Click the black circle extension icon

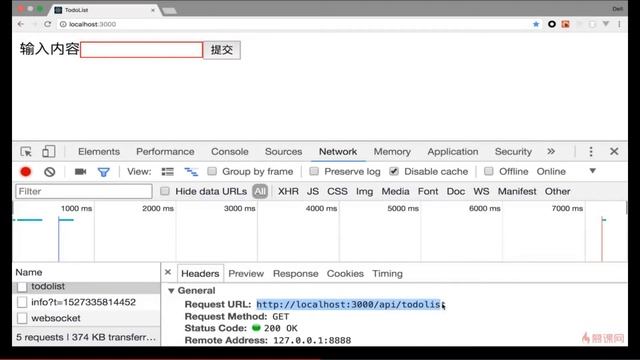click(552, 24)
